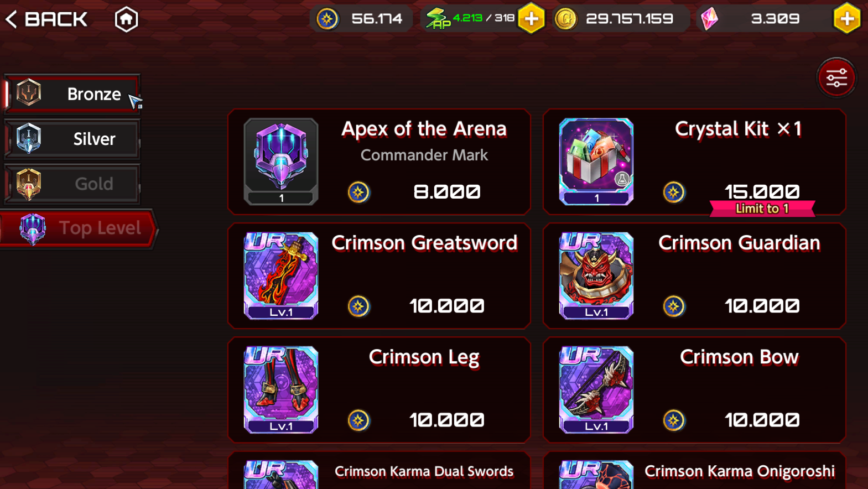The image size is (868, 489).
Task: Choose the Crimson Leg item
Action: point(380,389)
